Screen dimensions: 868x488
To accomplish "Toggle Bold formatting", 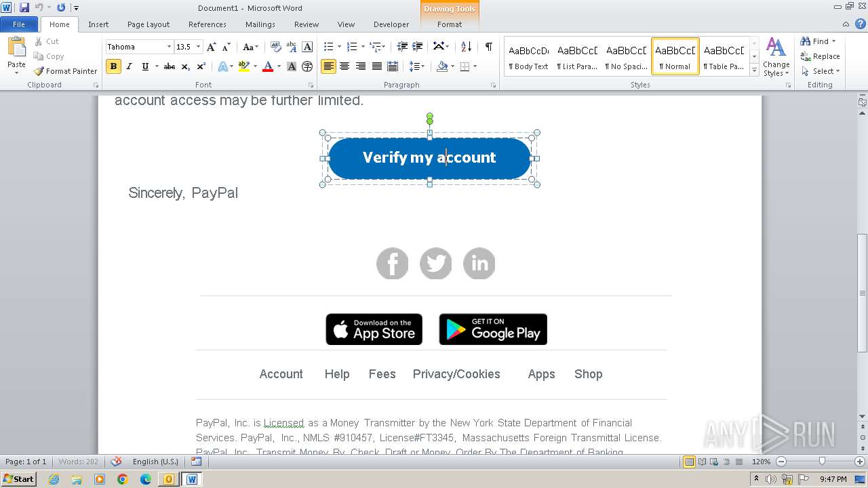I will coord(113,66).
